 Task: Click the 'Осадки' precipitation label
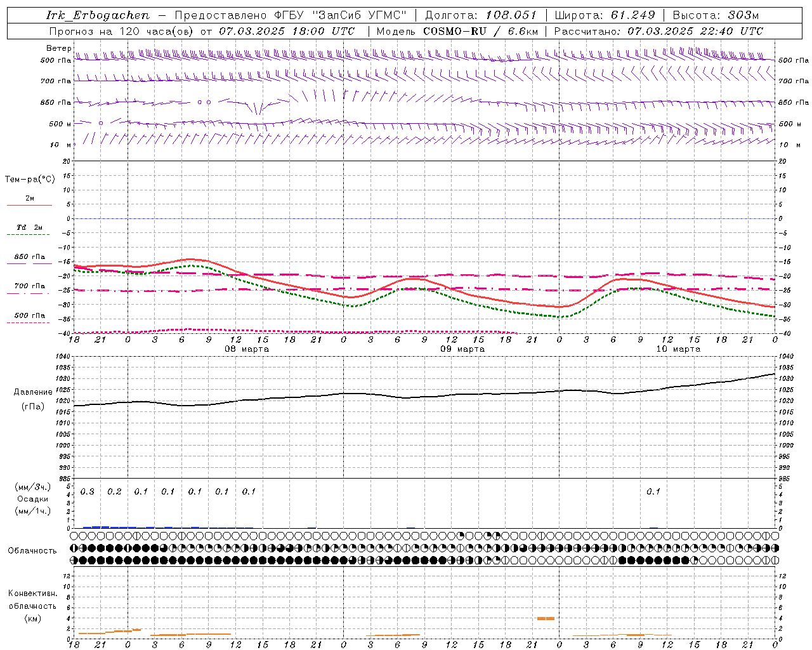(x=33, y=499)
